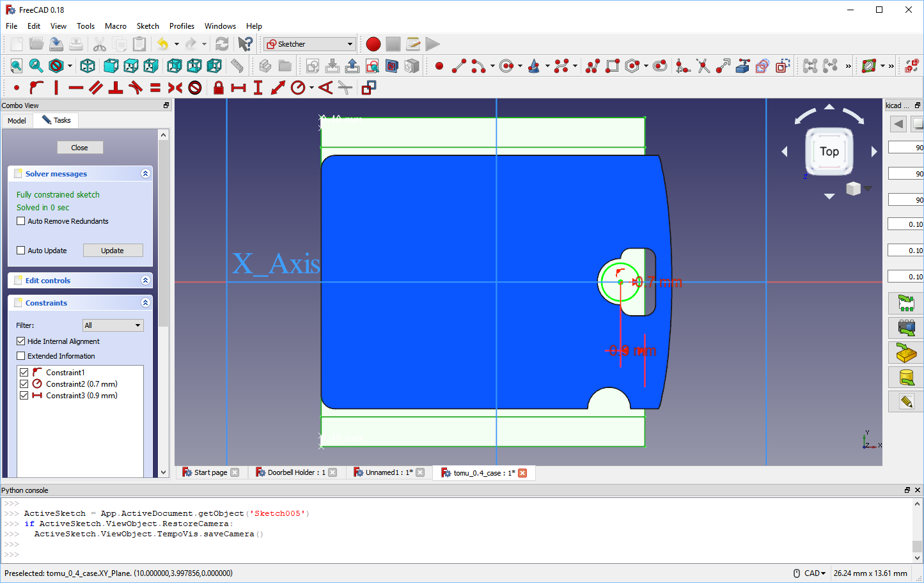Add a radius constraint

pyautogui.click(x=299, y=88)
